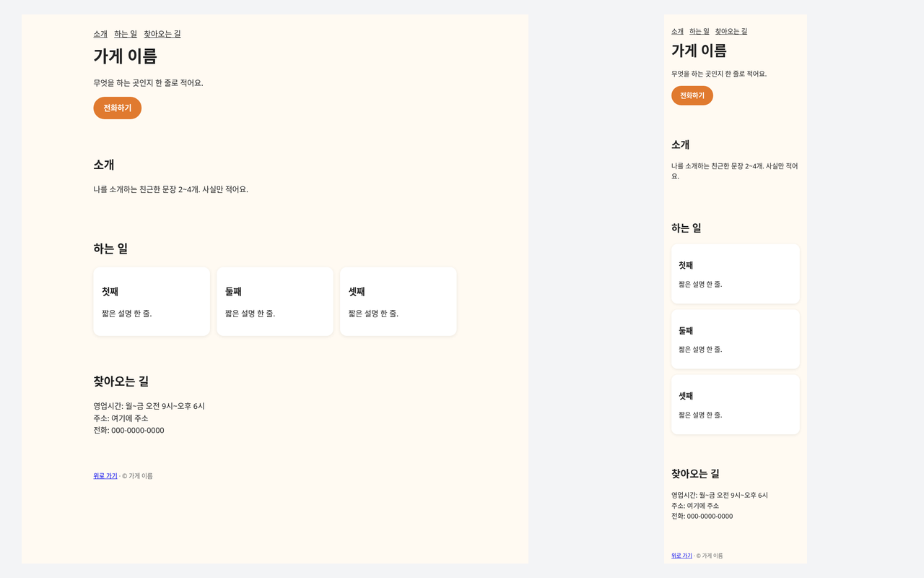Viewport: 924px width, 578px height.
Task: Go to 하는 일 nav link in wide preview
Action: coord(126,34)
